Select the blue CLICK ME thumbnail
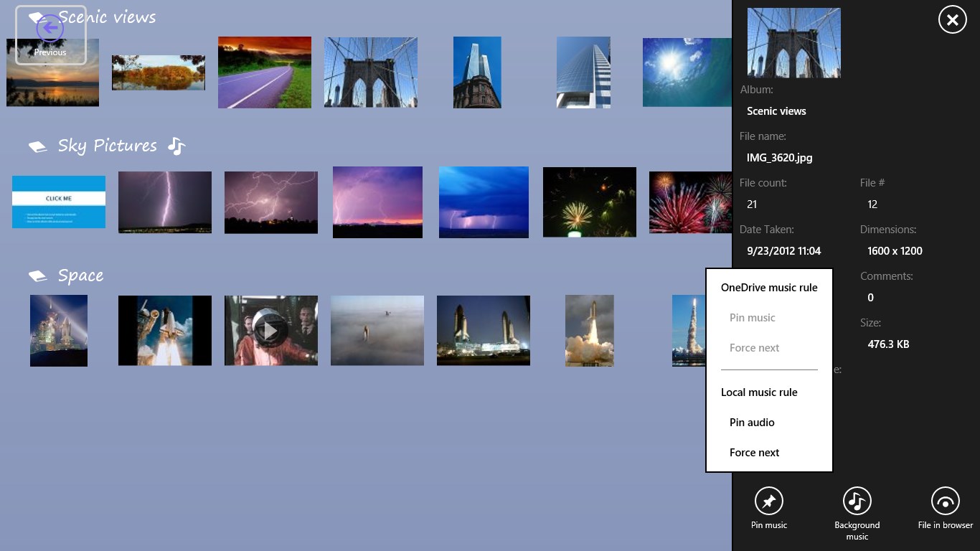Screen dimensions: 980x551 click(59, 202)
